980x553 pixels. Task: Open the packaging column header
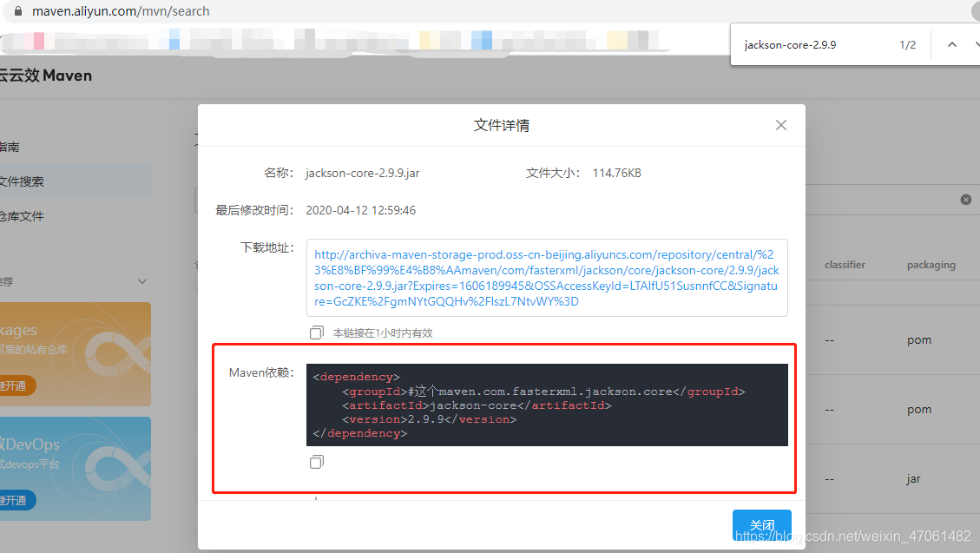point(931,264)
